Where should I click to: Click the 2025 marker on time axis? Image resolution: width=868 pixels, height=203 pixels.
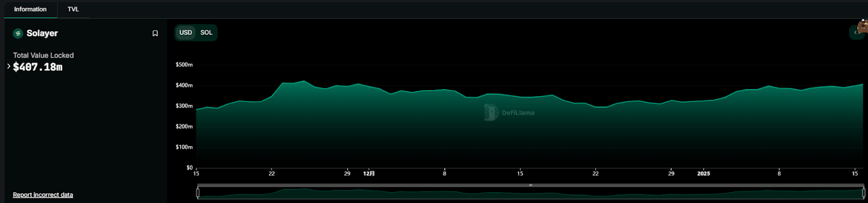[704, 174]
